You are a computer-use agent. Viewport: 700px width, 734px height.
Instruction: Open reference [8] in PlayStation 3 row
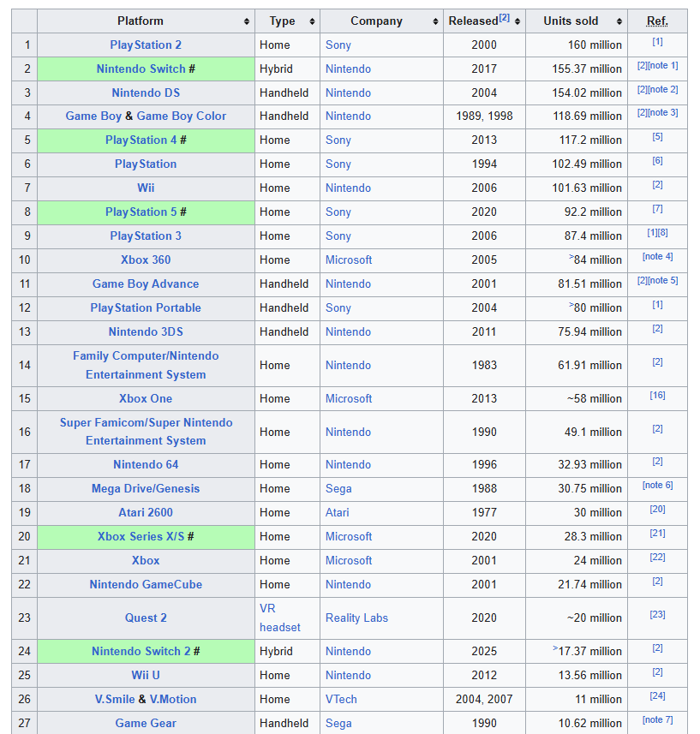pyautogui.click(x=663, y=233)
